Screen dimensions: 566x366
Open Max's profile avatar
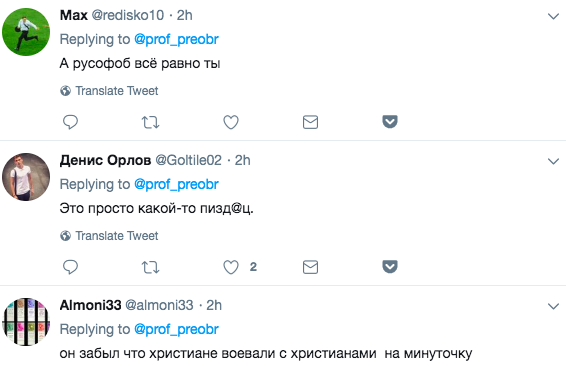point(26,32)
